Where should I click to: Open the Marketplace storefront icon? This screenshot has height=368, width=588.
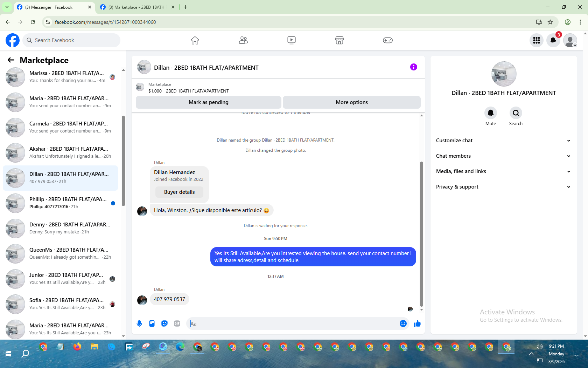[339, 40]
